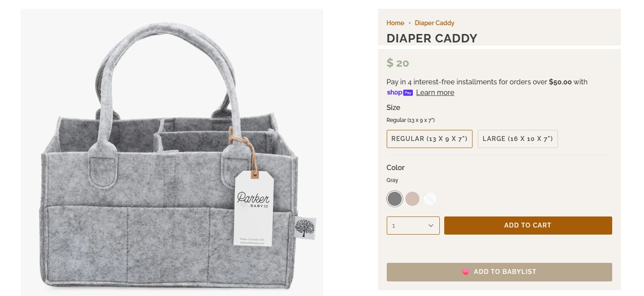Pick the gray color swatch
The width and height of the screenshot is (644, 296).
tap(394, 199)
